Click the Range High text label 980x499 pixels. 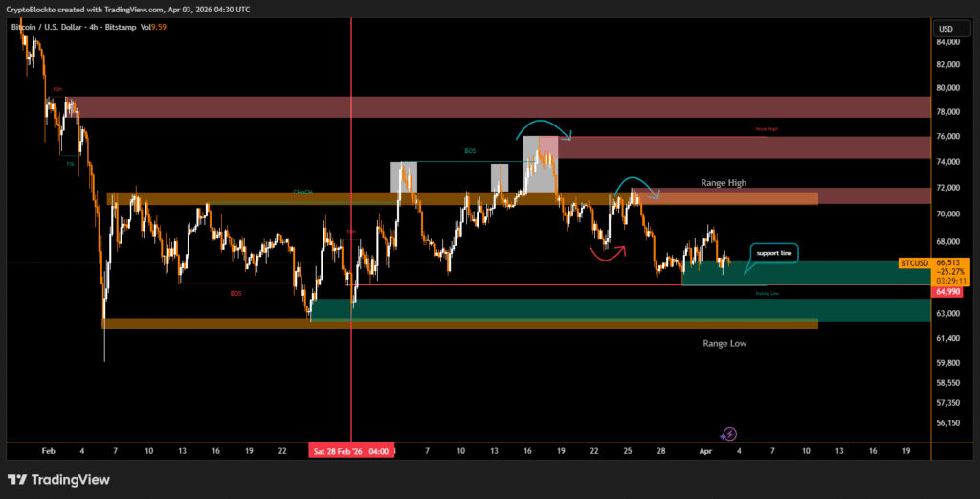point(723,182)
